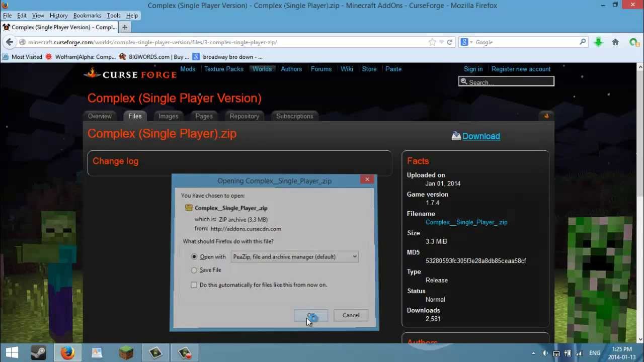Click Sign in link
This screenshot has height=362, width=644.
pos(473,69)
